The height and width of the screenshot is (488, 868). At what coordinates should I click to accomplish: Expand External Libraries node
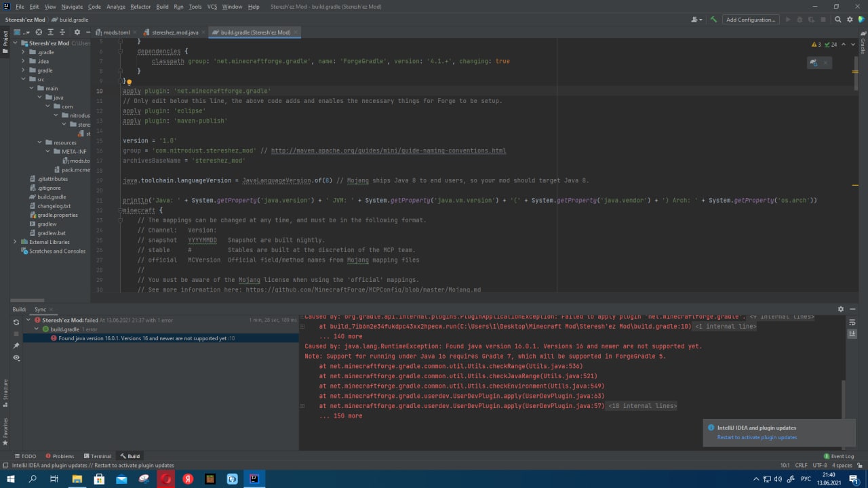[15, 242]
